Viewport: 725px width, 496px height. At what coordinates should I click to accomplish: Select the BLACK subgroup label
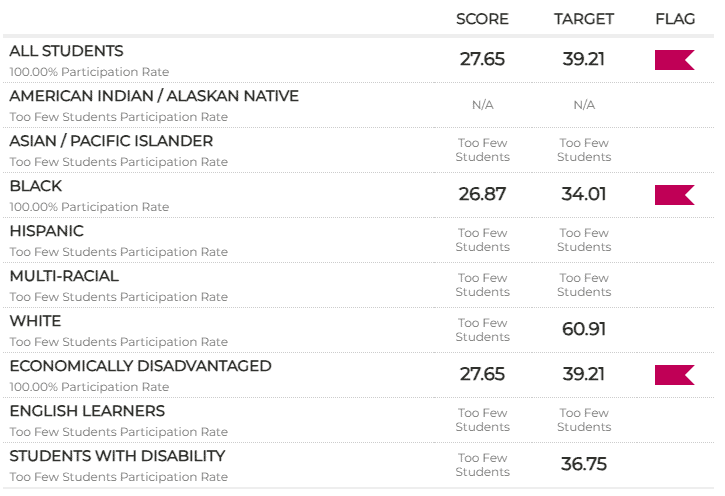tap(36, 186)
